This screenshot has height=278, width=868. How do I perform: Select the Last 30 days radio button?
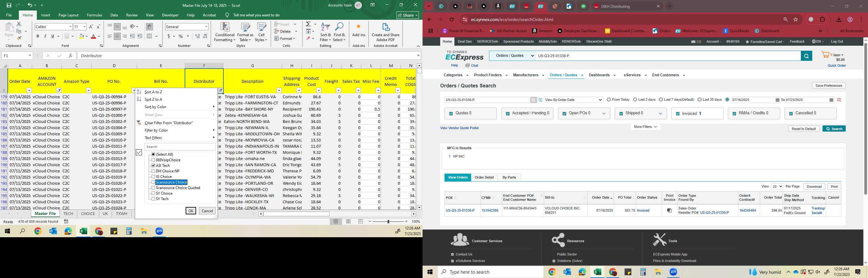tap(699, 100)
